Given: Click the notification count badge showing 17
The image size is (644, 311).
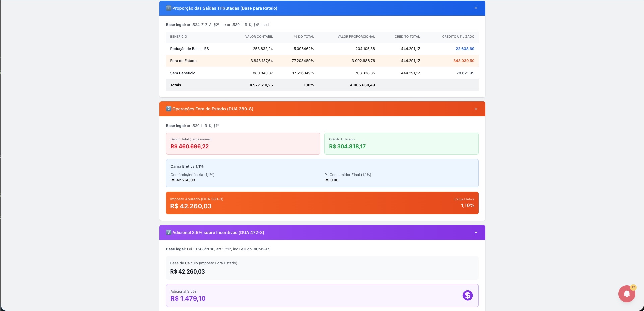Looking at the screenshot, I should point(633,287).
